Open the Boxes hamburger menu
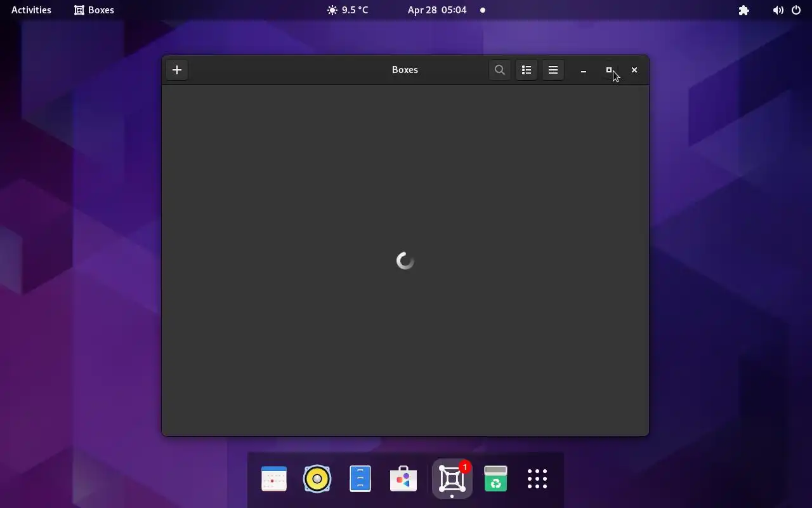The height and width of the screenshot is (508, 812). point(553,70)
